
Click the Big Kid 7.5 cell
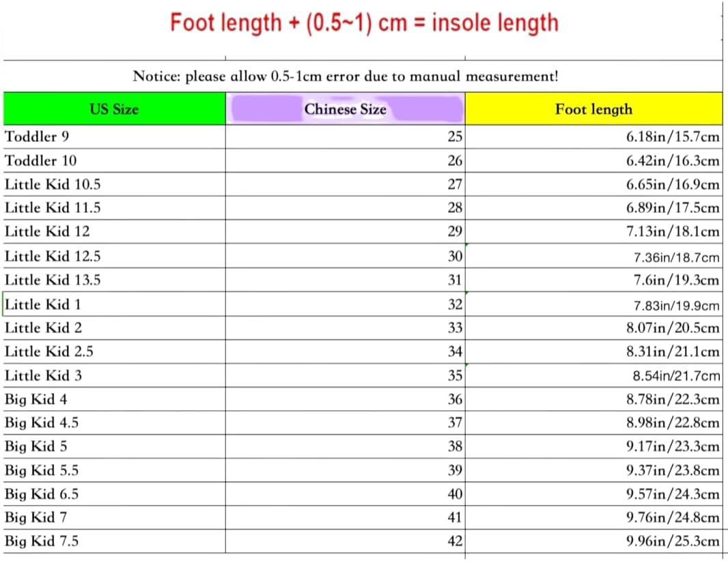pyautogui.click(x=114, y=541)
